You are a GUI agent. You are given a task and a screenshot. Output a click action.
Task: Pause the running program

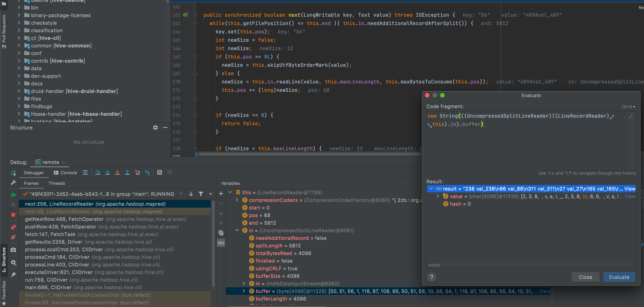coord(13,205)
